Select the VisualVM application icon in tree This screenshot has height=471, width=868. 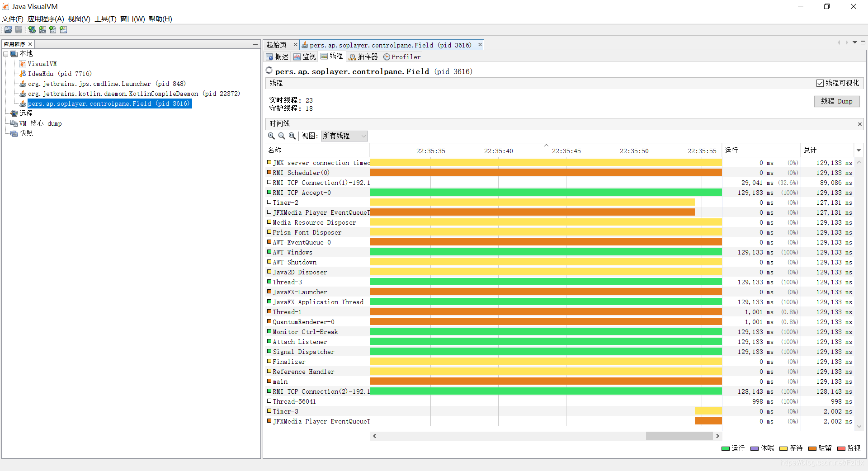tap(23, 64)
